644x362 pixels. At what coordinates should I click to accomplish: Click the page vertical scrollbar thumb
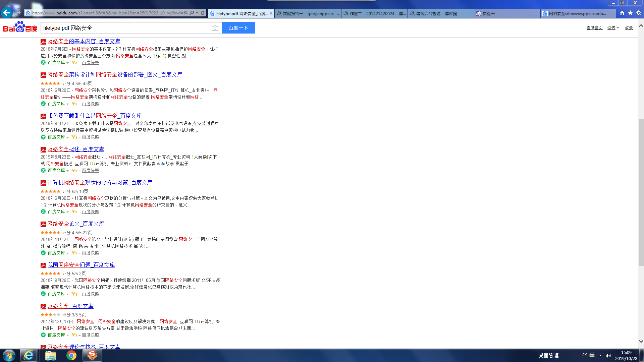[641, 192]
